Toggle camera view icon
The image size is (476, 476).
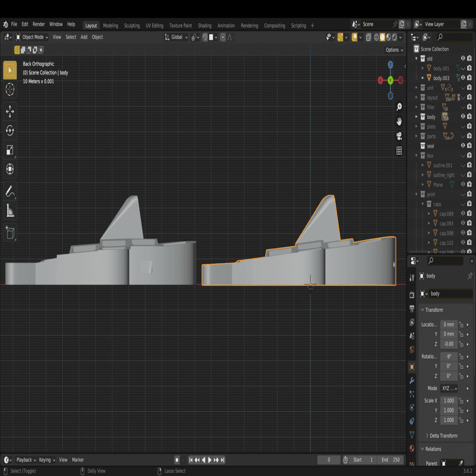pyautogui.click(x=399, y=136)
